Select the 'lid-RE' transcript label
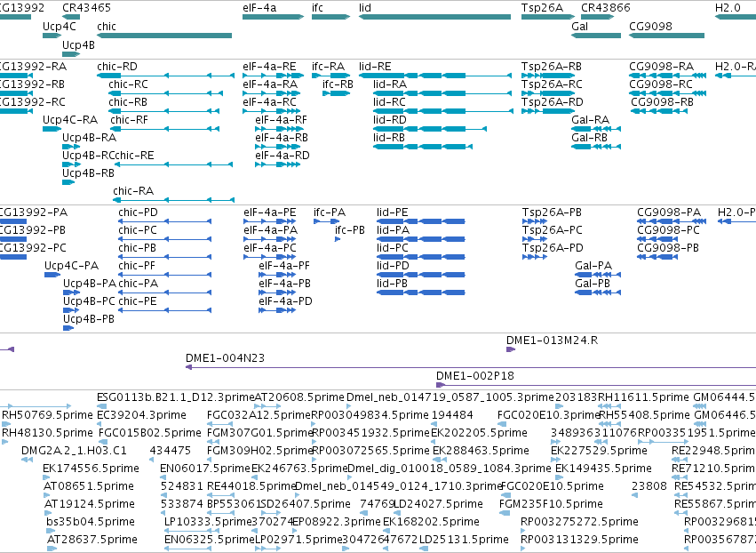756x553 pixels. (375, 66)
